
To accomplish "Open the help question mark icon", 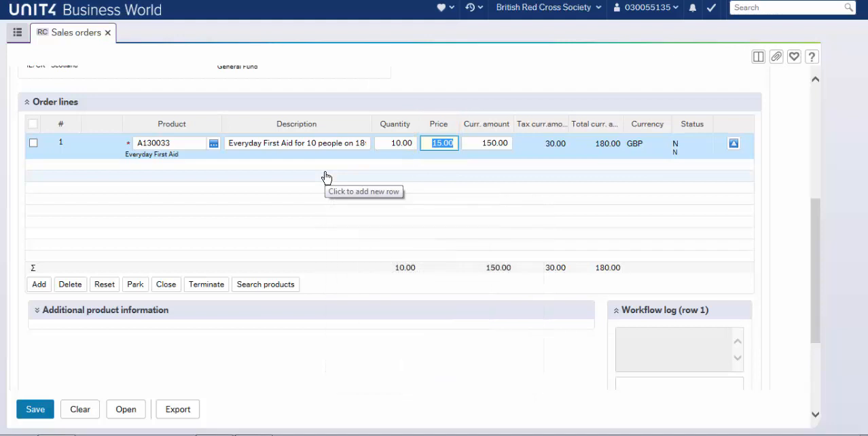I will [812, 57].
